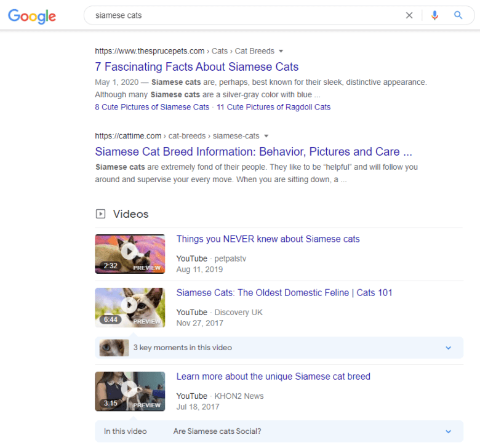Click the Nov 27, 2017 date
The image size is (480, 448).
pos(200,323)
